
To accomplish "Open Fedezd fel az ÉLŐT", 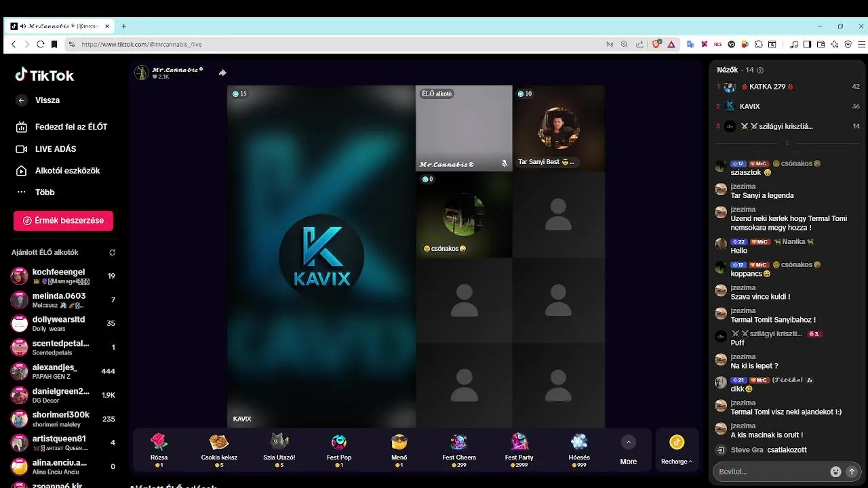I will pyautogui.click(x=62, y=127).
